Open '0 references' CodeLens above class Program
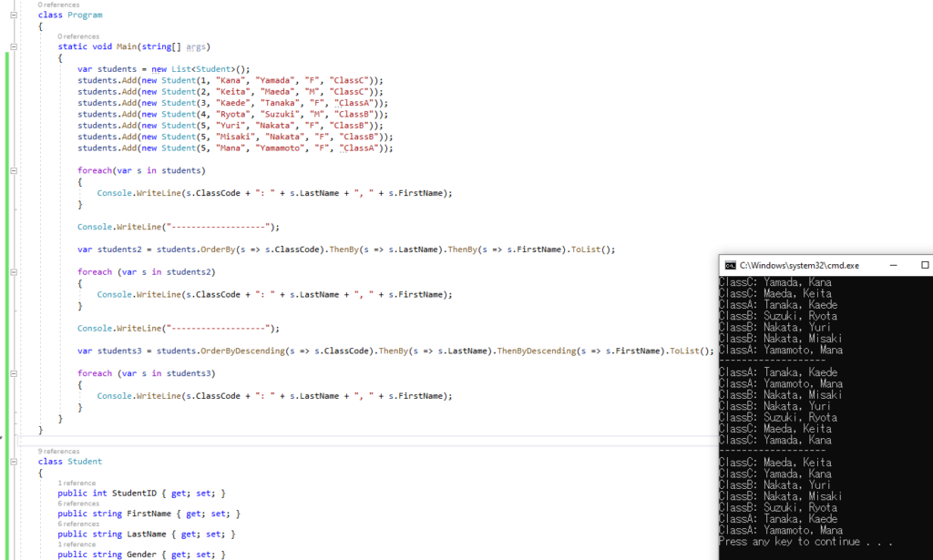The height and width of the screenshot is (560, 933). [58, 5]
